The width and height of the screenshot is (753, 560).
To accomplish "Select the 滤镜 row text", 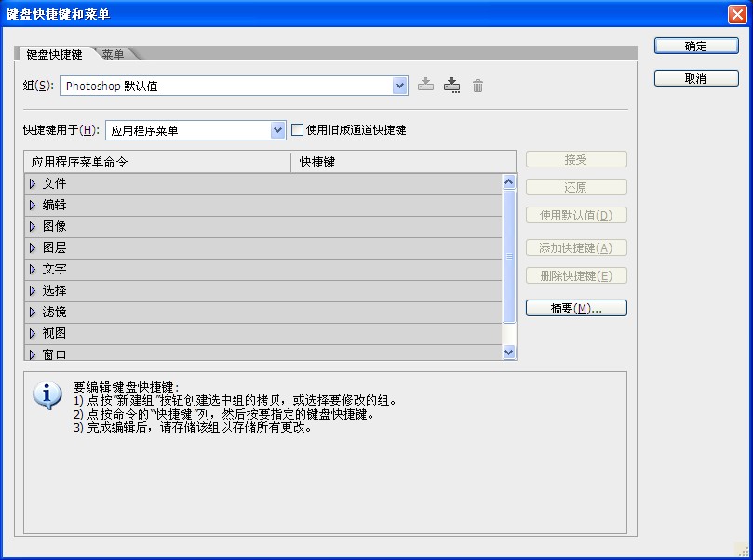I will [54, 312].
